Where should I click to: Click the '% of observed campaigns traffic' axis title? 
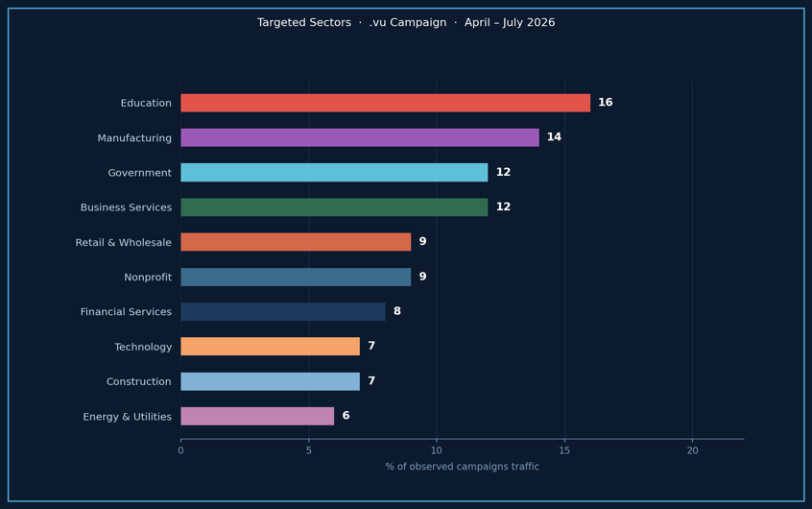click(462, 467)
